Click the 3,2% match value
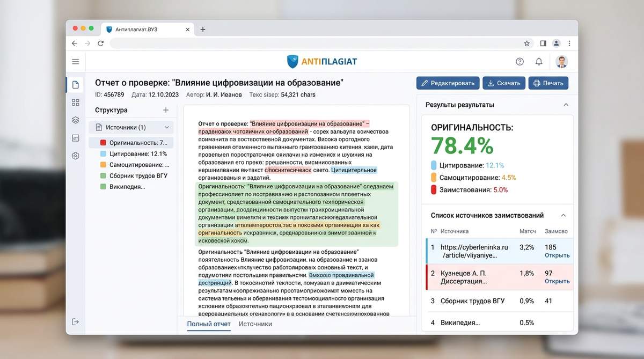Screen dimensions: 644x359 click(527, 247)
